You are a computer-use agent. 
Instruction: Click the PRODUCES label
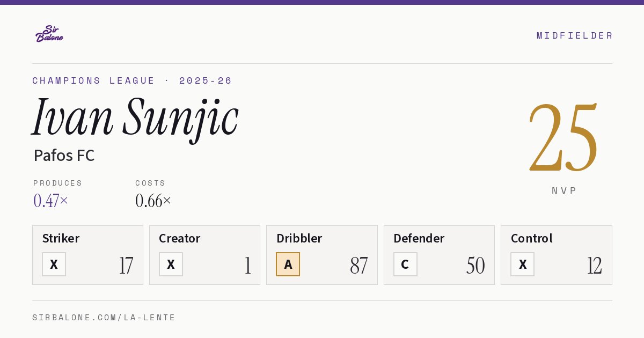point(58,183)
